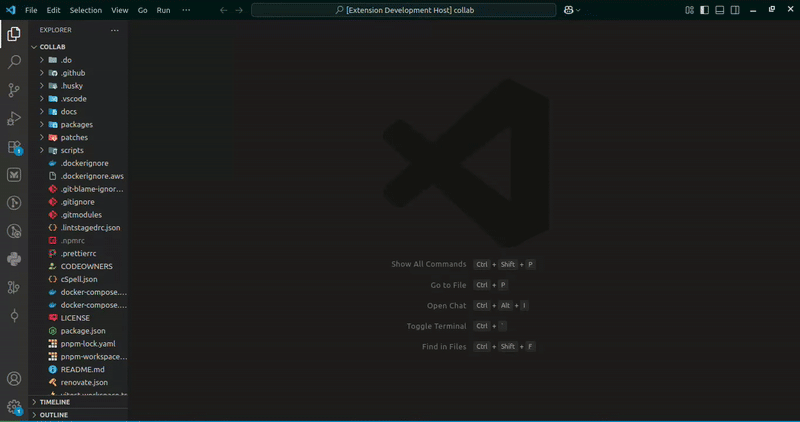Toggle the Primary Side Bar
Screen dimensions: 800x422
click(x=705, y=10)
